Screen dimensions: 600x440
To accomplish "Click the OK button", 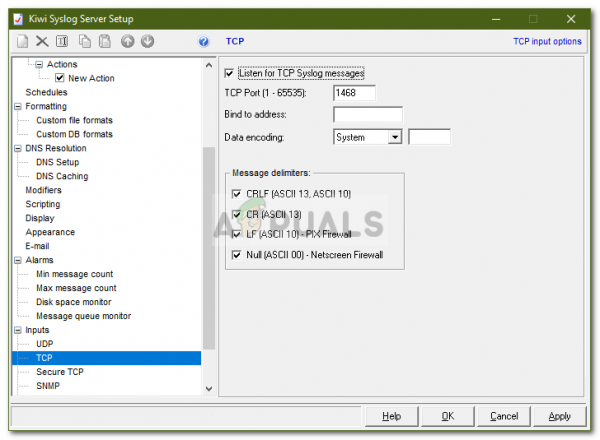I will [448, 416].
